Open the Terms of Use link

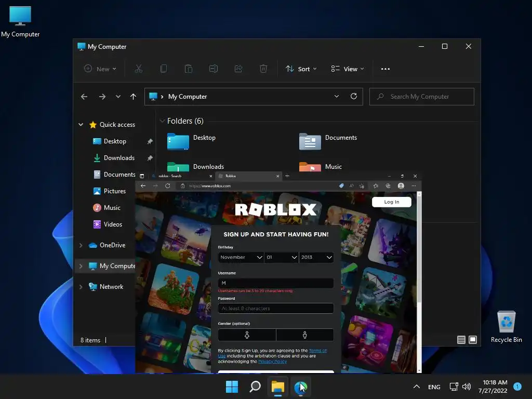click(x=318, y=351)
